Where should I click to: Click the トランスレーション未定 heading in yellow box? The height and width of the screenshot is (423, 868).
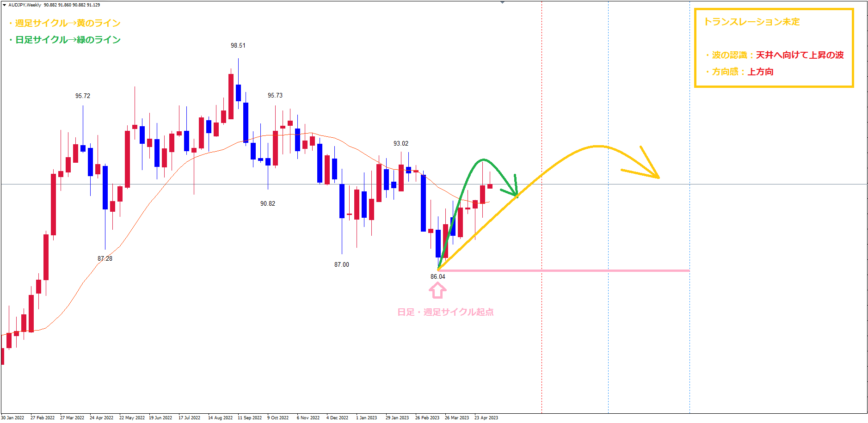tap(751, 22)
